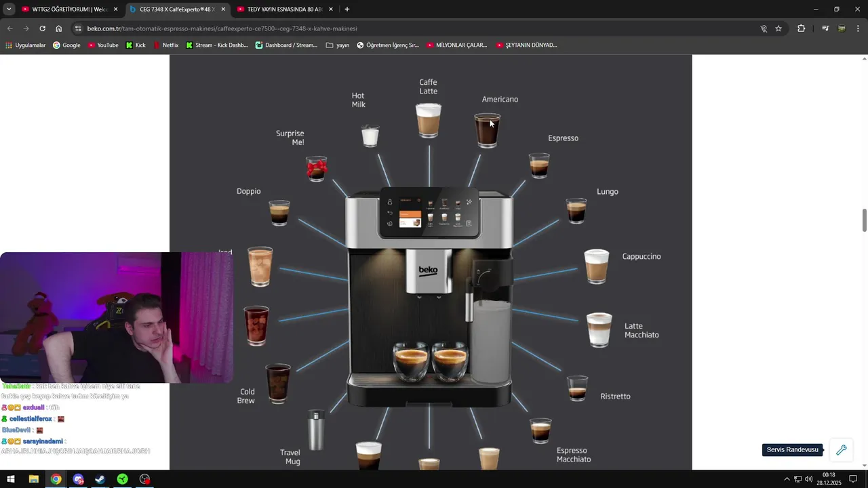Click the Ristretto glass icon
The image size is (868, 488).
(577, 388)
